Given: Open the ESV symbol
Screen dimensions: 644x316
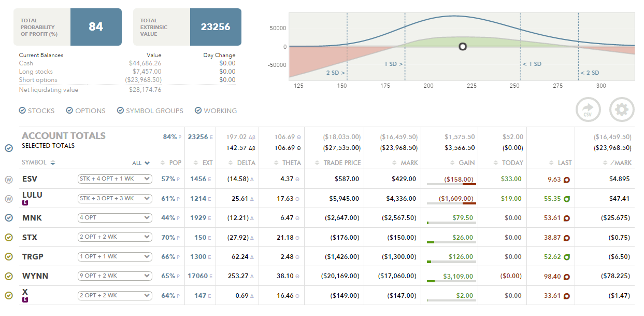Looking at the screenshot, I should [30, 179].
